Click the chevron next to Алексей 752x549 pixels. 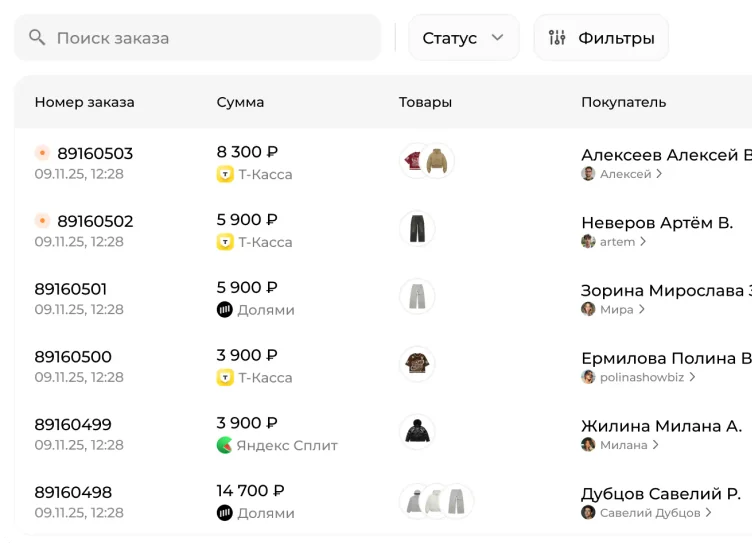point(659,174)
